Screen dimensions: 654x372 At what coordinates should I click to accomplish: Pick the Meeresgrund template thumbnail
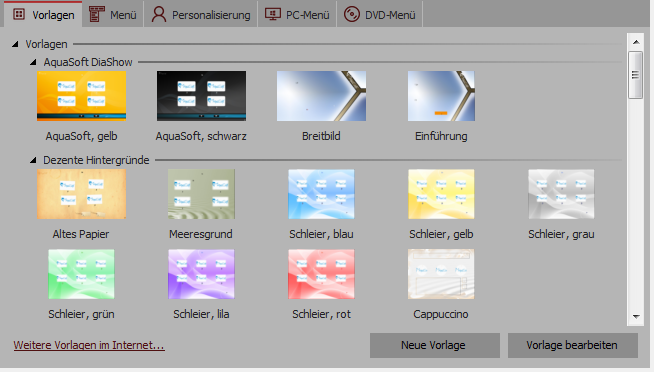201,194
